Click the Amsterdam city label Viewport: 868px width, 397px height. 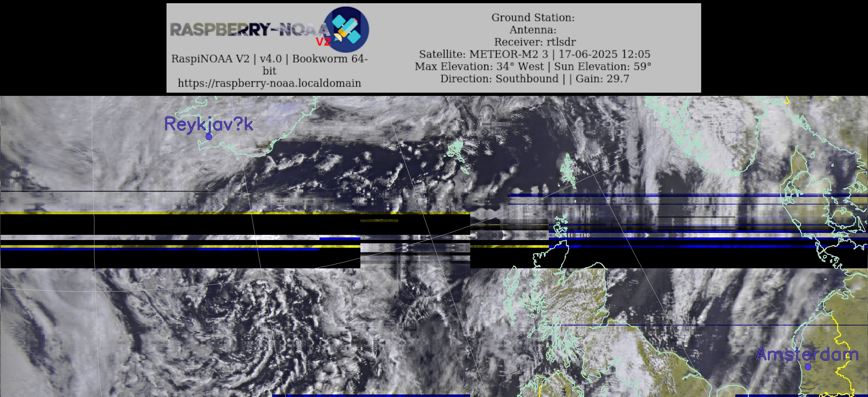(807, 354)
